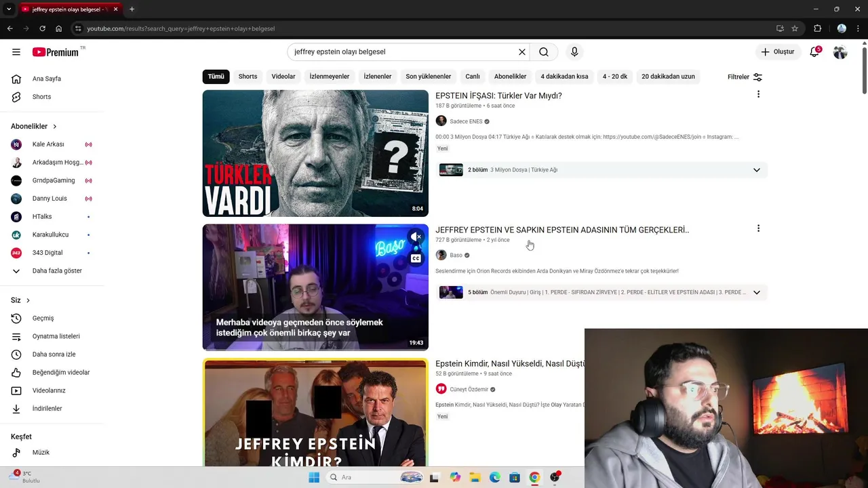Select Son yüklenenler filter chip
This screenshot has width=868, height=488.
429,77
